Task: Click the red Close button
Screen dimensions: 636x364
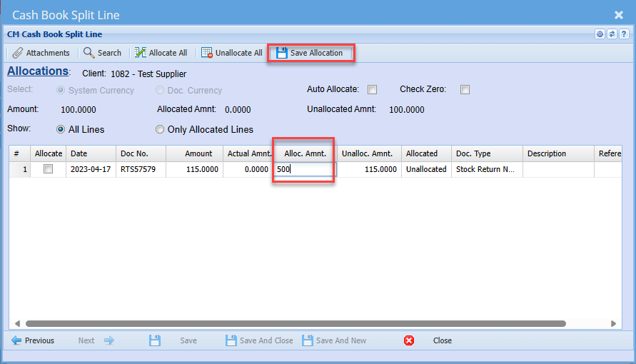Action: click(x=409, y=340)
